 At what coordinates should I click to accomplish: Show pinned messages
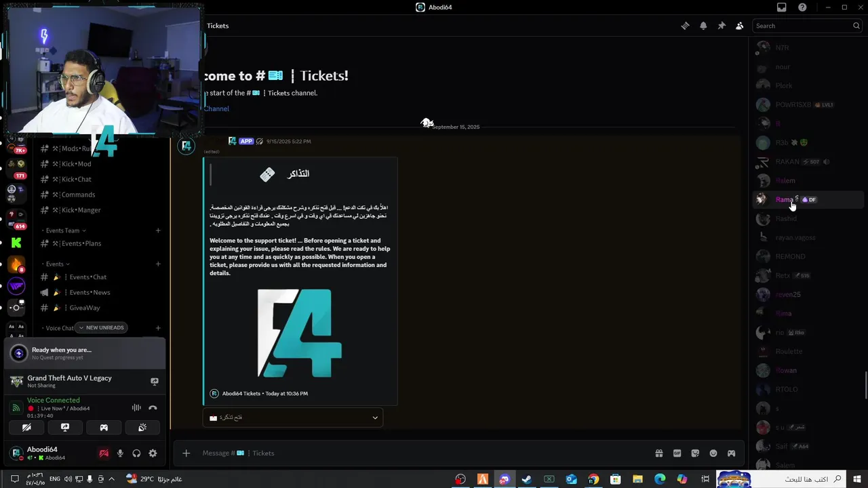(x=722, y=26)
